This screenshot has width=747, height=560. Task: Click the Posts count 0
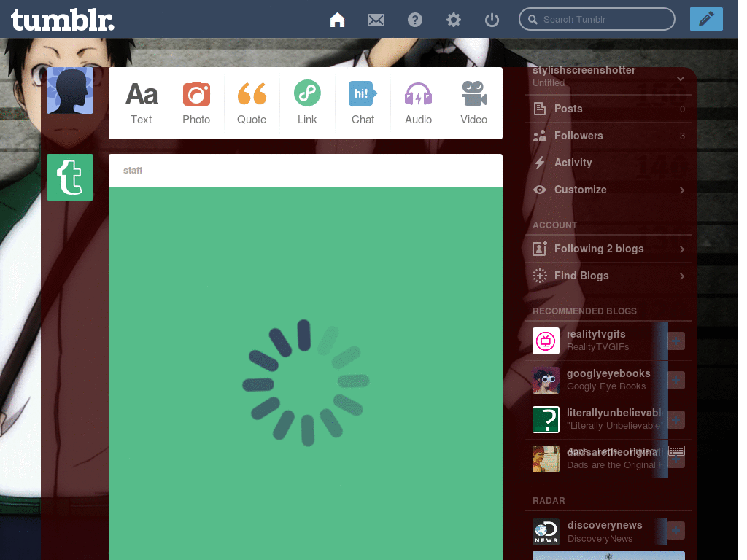click(x=682, y=109)
